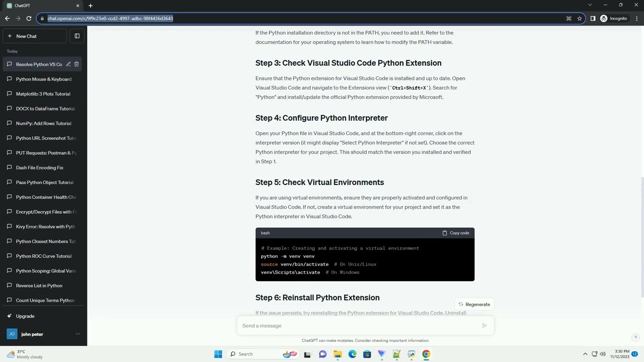Open Kivy Error: Resolve chat
644x362 pixels.
[x=43, y=227]
